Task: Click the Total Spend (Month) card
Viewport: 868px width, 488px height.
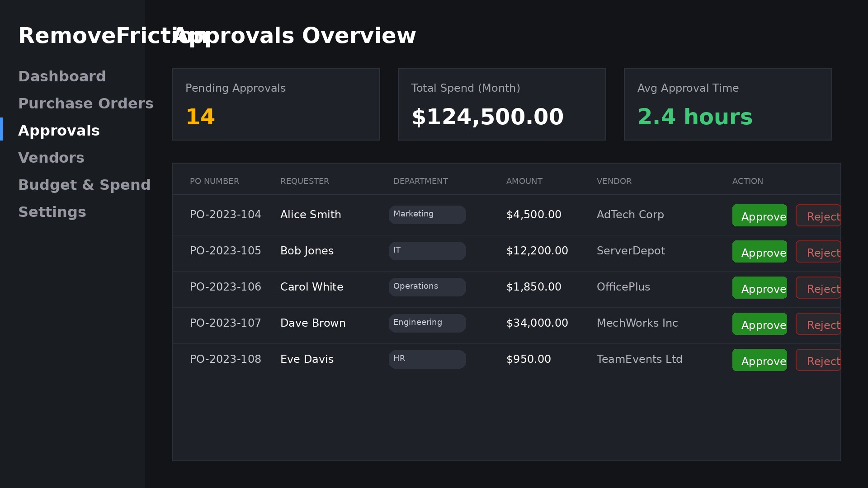Action: pos(502,104)
